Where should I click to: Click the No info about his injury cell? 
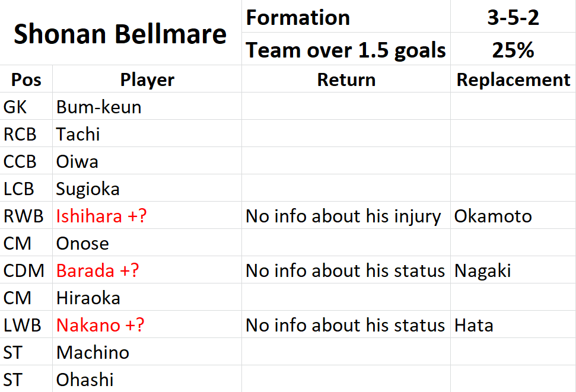point(346,215)
